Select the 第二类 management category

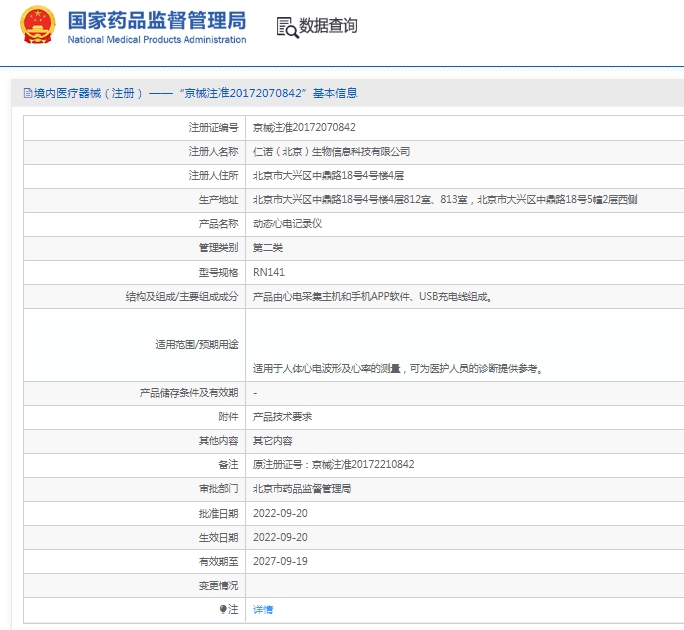[268, 248]
